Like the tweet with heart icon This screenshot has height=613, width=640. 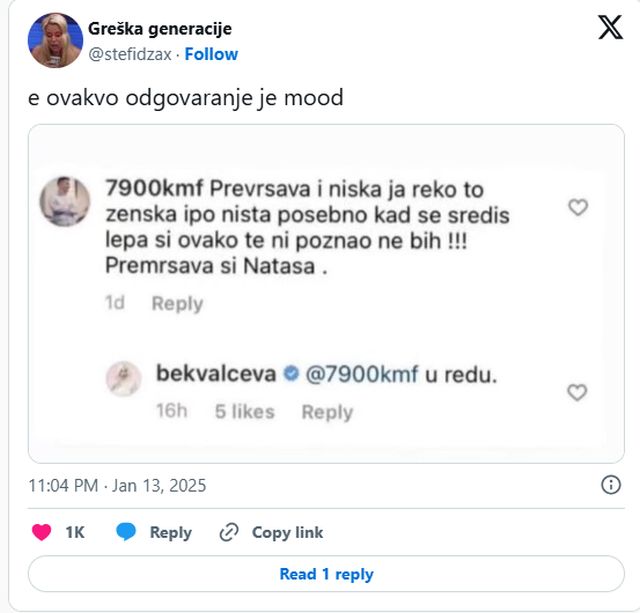pyautogui.click(x=42, y=532)
